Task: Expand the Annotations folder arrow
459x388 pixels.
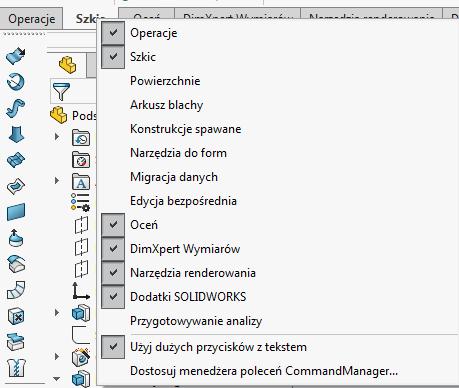Action: point(57,180)
